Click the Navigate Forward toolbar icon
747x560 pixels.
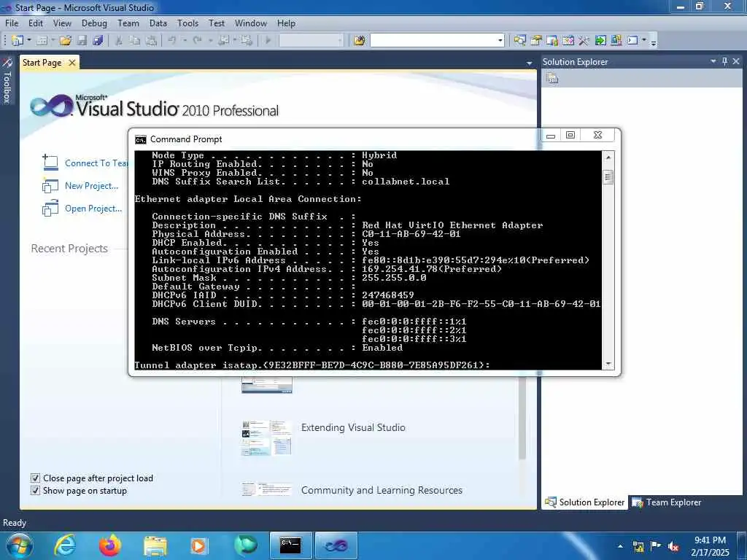pos(247,41)
